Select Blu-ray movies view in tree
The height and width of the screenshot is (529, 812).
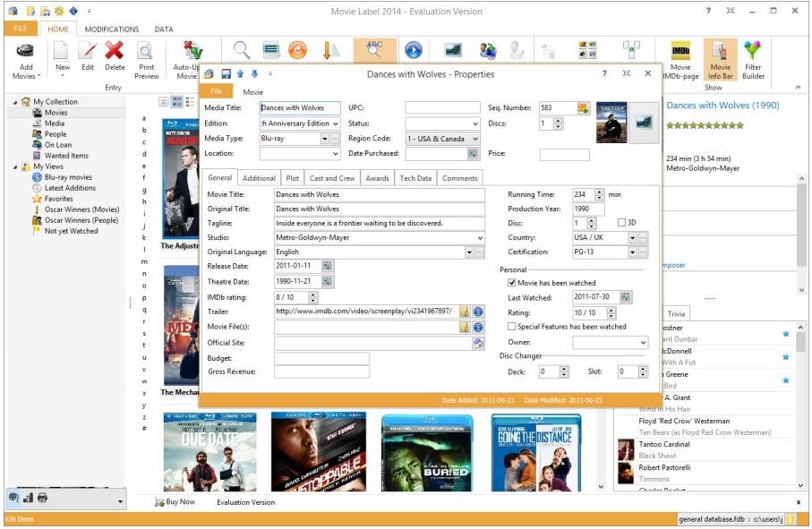pos(68,177)
